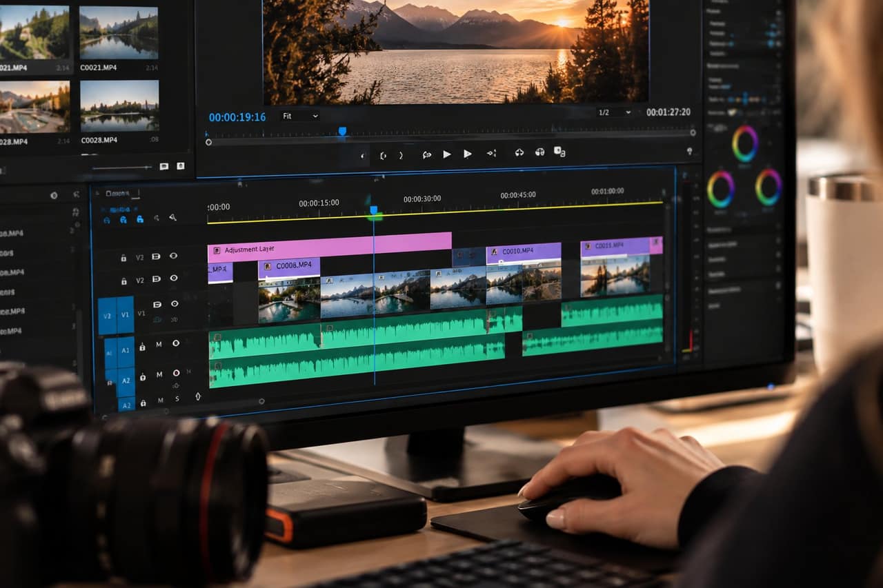
Task: Select the C0008.MP4 clip in the timeline
Action: click(x=289, y=267)
